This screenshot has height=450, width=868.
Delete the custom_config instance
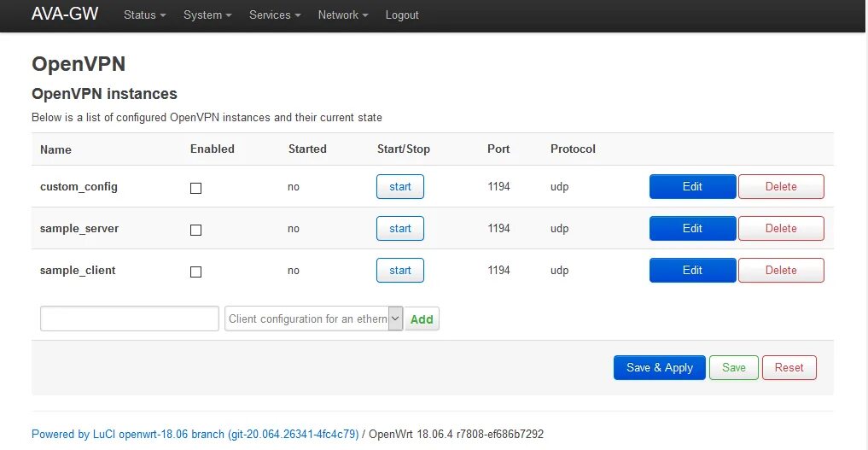(x=781, y=186)
